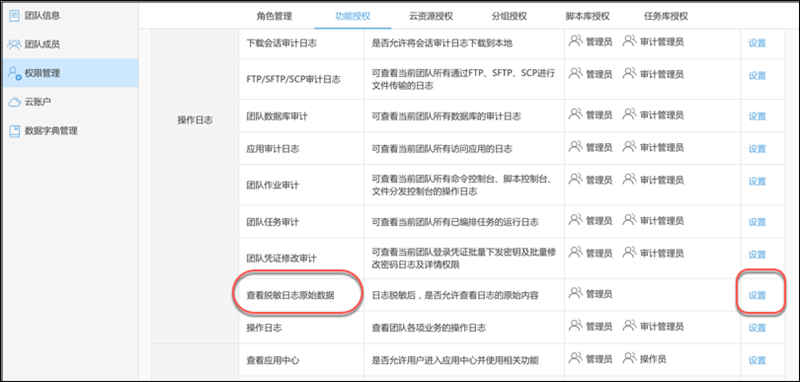The image size is (800, 382).
Task: Switch to the 角色管理 tab
Action: tap(274, 16)
